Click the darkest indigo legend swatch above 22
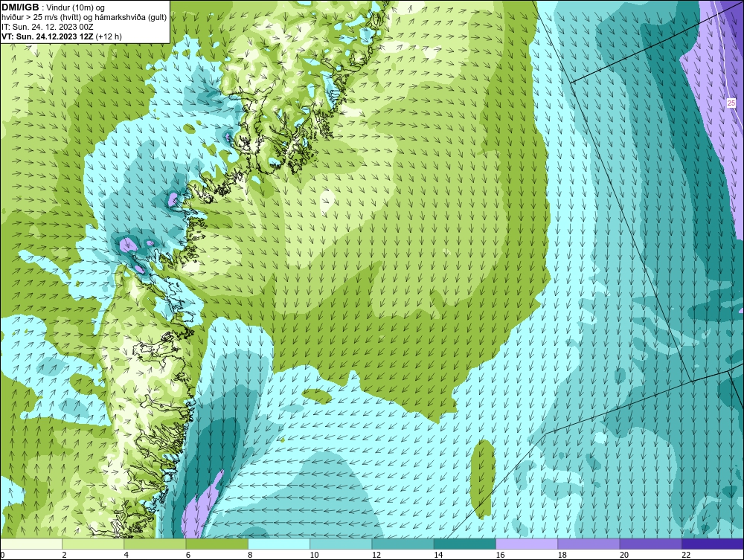The image size is (744, 560). 712,544
